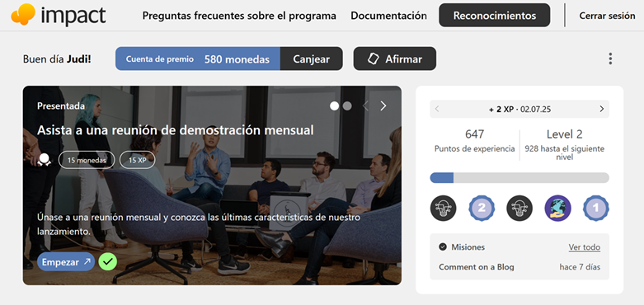Click the Empezar button
Screen dimensions: 644x305
click(x=66, y=262)
